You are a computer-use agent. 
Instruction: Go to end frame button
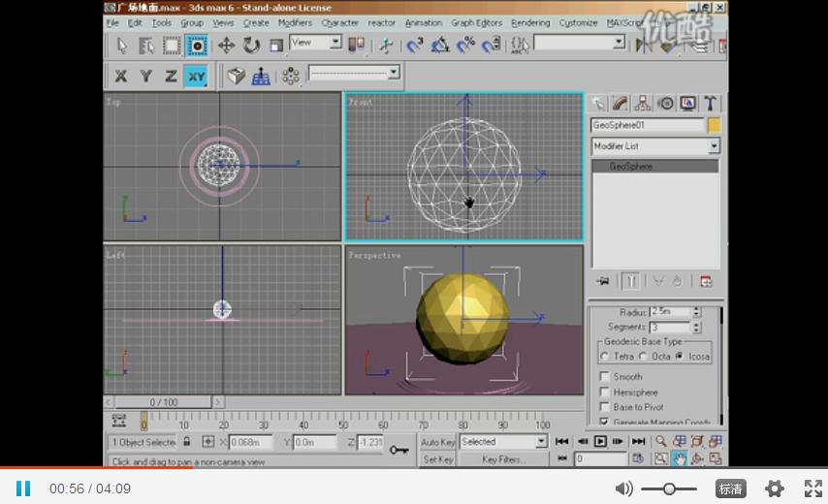click(638, 441)
